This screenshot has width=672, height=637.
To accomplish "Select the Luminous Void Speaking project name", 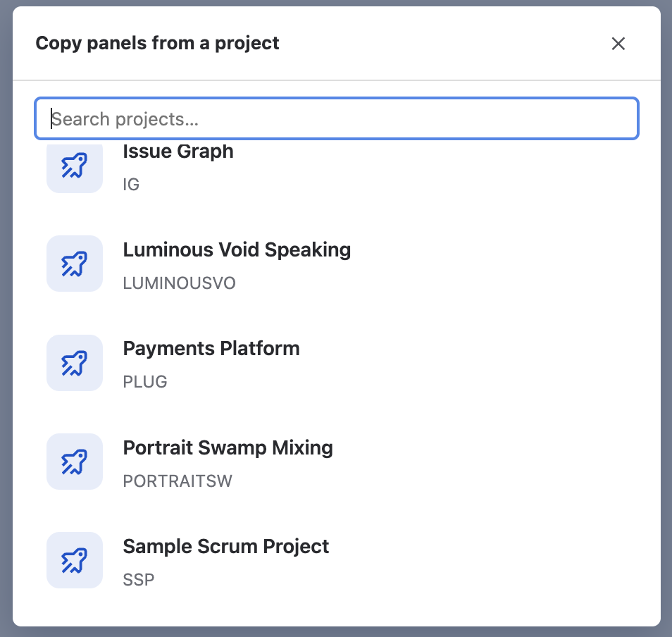I will pyautogui.click(x=237, y=250).
